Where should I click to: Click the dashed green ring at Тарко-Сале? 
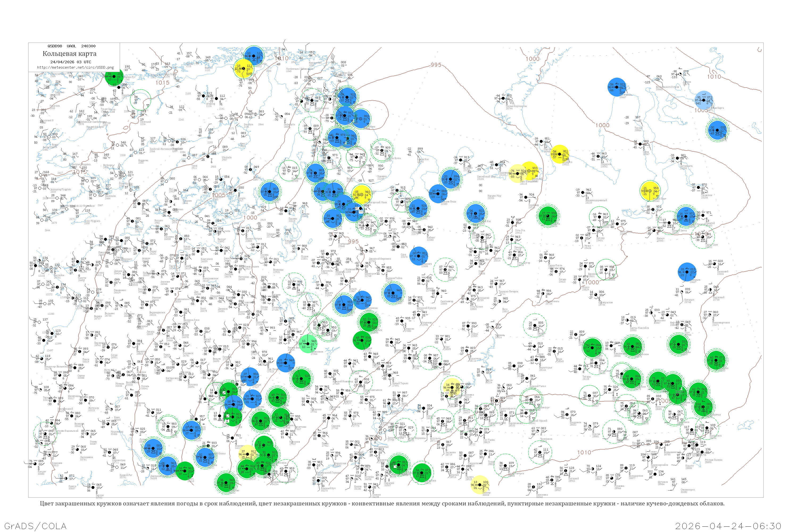coord(703,236)
